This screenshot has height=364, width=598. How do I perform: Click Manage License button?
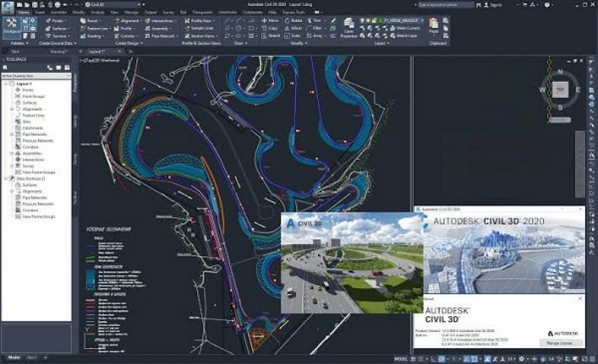pos(559,344)
